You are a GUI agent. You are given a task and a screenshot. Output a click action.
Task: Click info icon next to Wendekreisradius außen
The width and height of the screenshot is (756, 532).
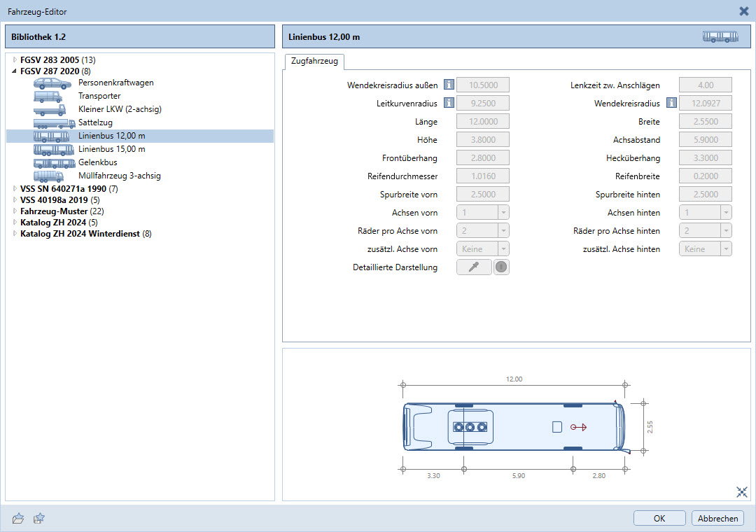[449, 85]
